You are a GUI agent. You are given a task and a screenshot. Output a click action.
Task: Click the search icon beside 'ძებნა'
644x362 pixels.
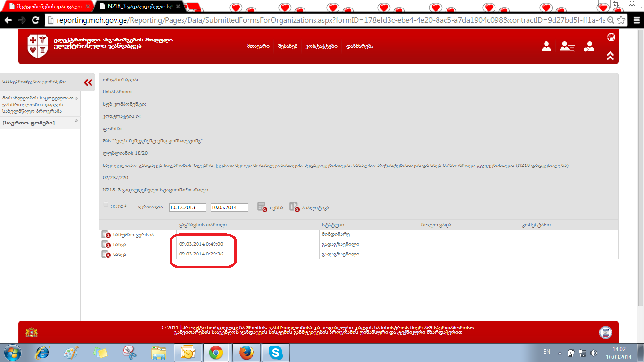point(262,207)
